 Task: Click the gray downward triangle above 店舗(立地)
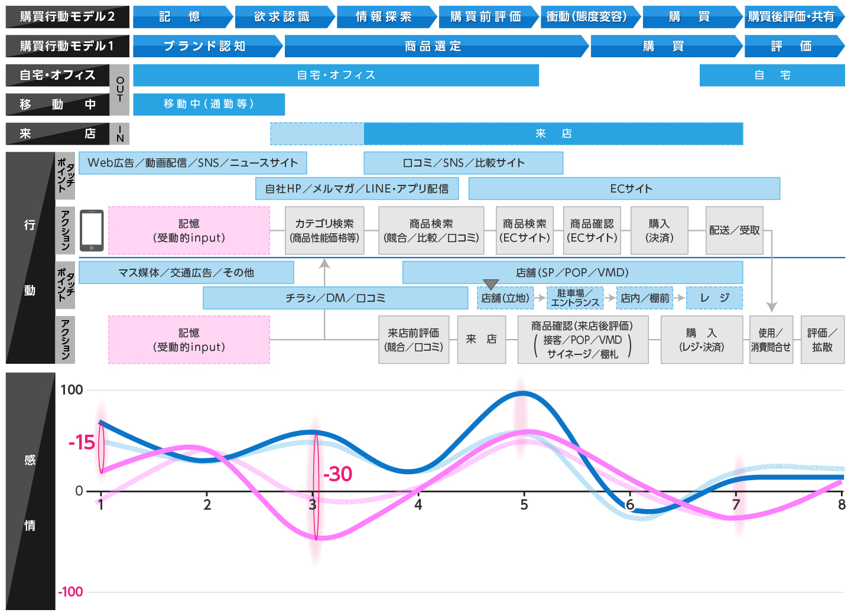tap(491, 285)
